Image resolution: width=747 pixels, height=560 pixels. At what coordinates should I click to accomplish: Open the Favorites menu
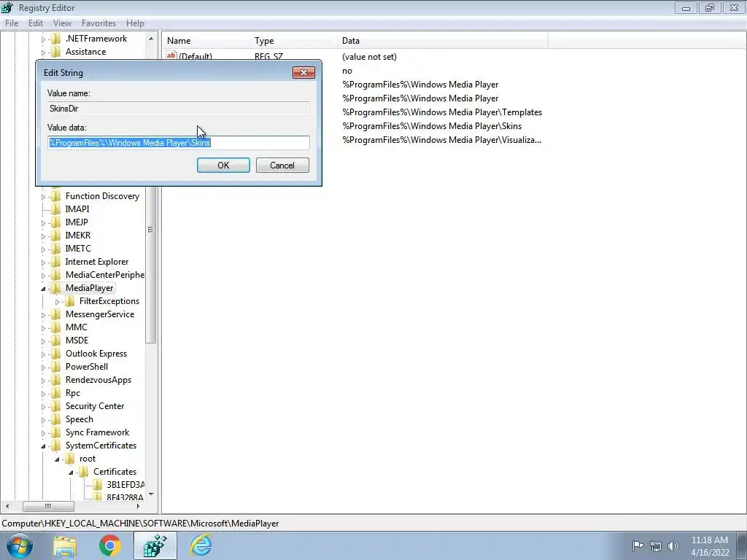pos(98,23)
